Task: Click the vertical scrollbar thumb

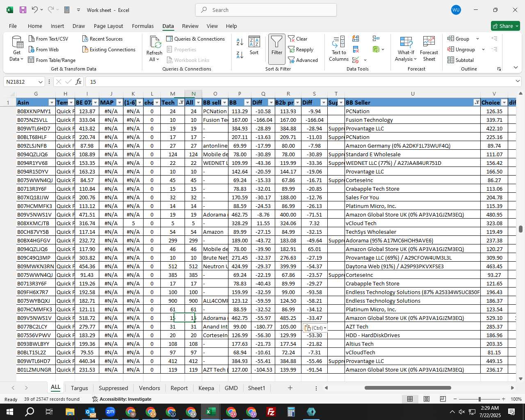Action: [x=520, y=229]
